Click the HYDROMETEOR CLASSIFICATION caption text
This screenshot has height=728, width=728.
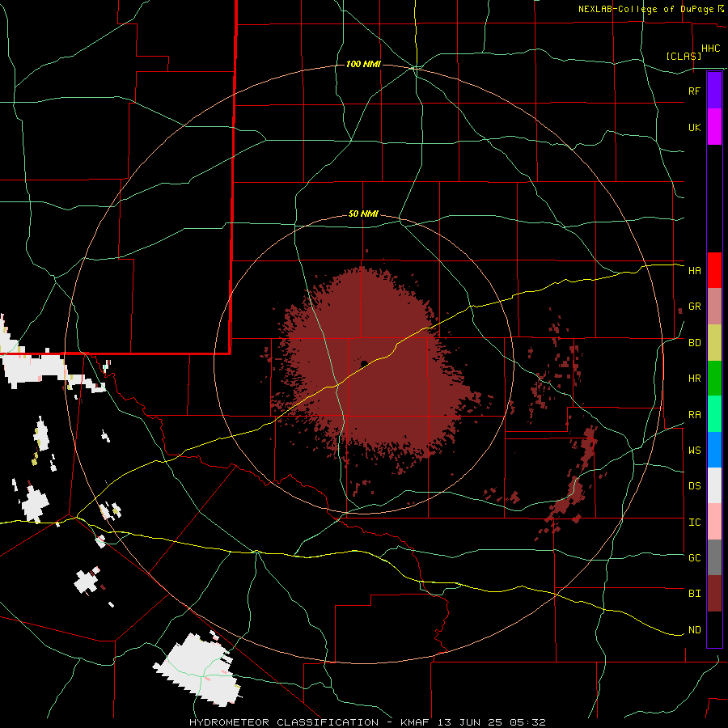(x=284, y=722)
